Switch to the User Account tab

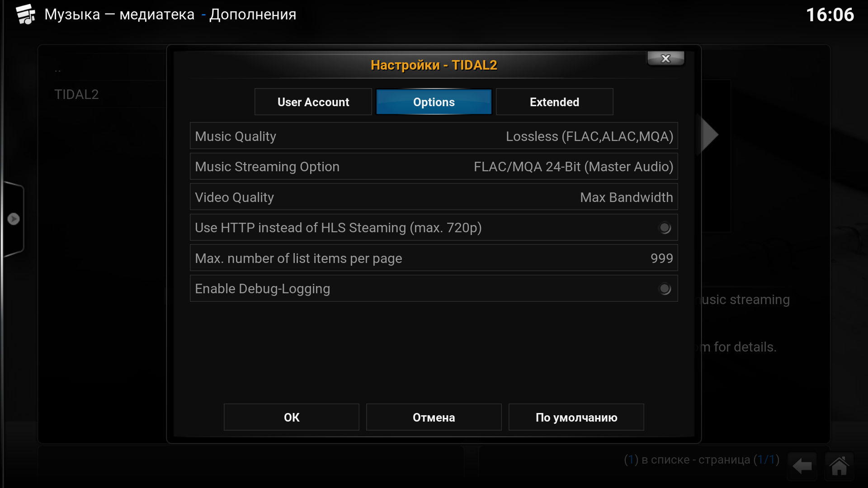coord(313,102)
